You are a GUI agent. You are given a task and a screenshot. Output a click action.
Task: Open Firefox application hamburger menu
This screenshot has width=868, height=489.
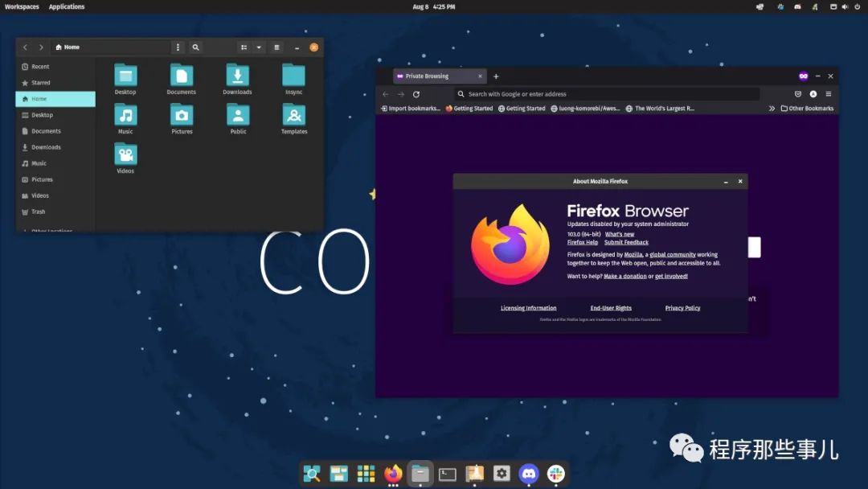(829, 94)
